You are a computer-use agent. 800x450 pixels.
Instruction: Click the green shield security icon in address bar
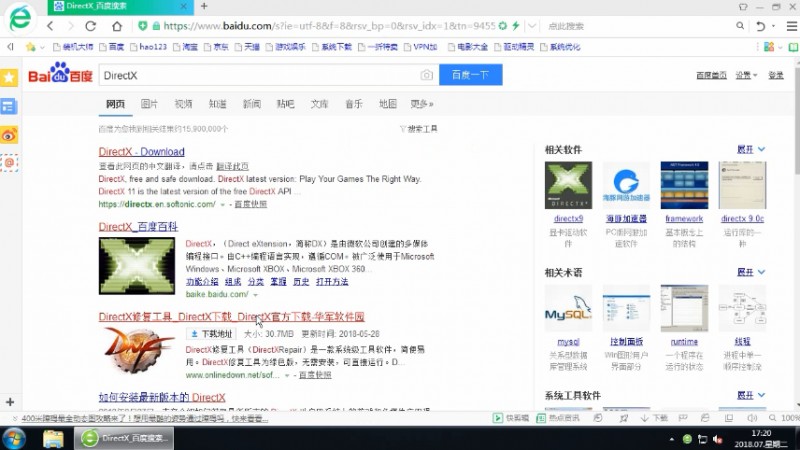tap(143, 26)
